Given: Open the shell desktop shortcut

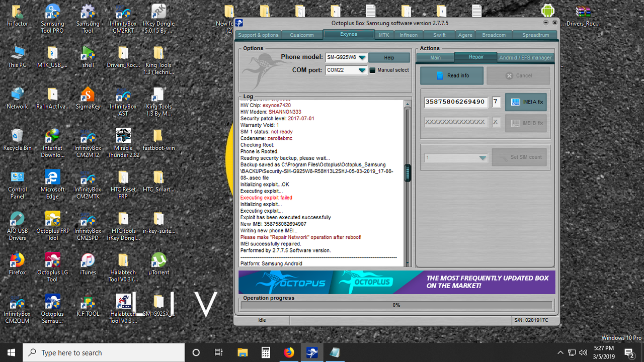Looking at the screenshot, I should 88,57.
